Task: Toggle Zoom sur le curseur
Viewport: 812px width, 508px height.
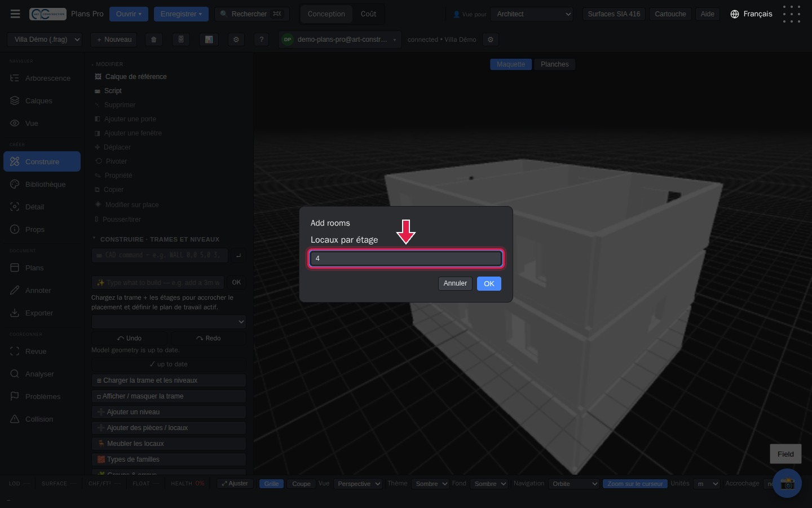Action: click(635, 484)
